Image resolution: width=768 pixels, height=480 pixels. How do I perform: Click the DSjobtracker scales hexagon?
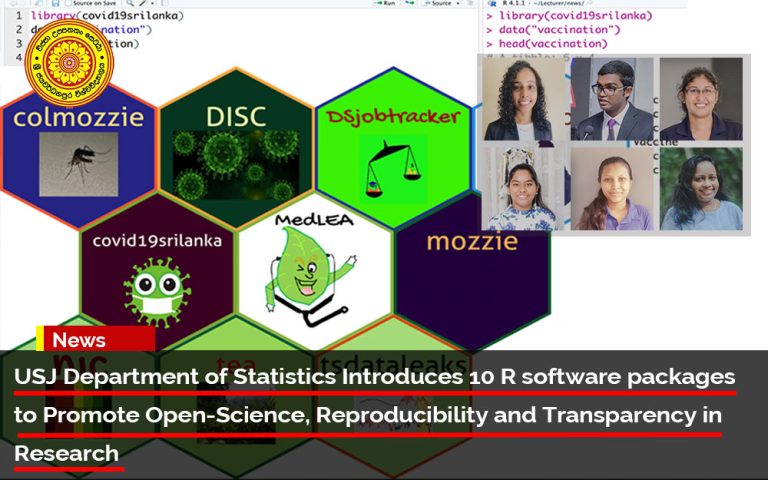[393, 150]
